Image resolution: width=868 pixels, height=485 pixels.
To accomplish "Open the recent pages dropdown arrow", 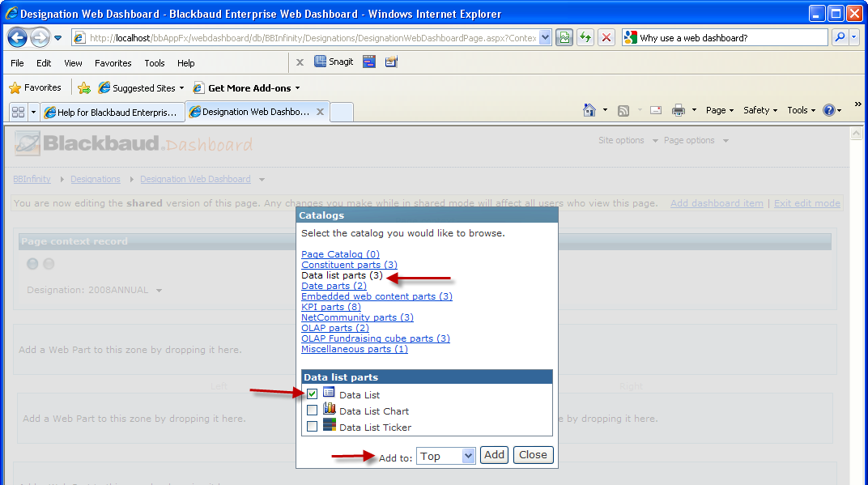I will point(57,38).
